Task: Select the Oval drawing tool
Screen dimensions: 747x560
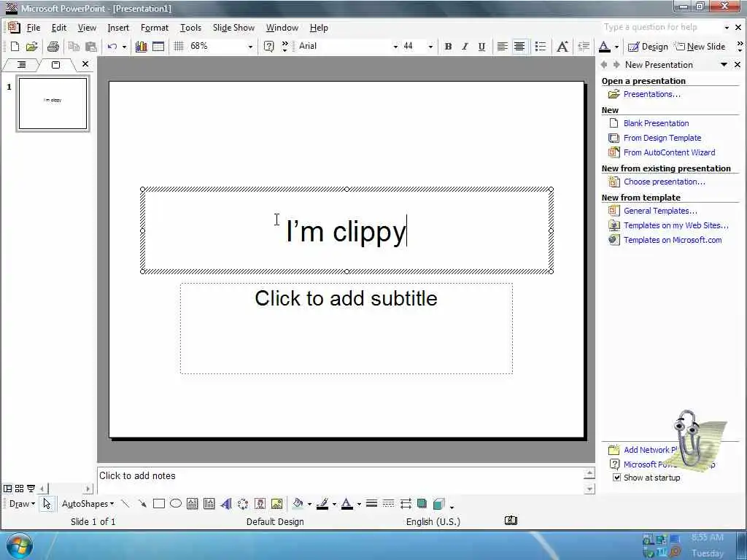Action: pyautogui.click(x=176, y=504)
